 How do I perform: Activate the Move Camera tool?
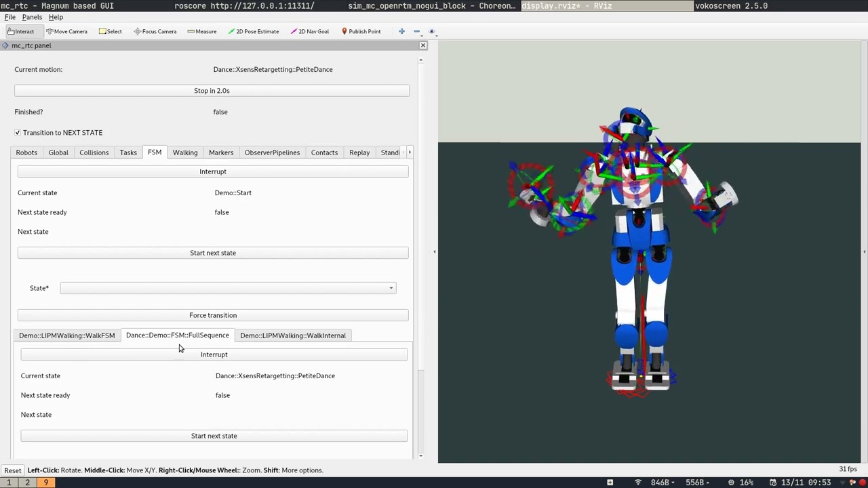tap(66, 31)
